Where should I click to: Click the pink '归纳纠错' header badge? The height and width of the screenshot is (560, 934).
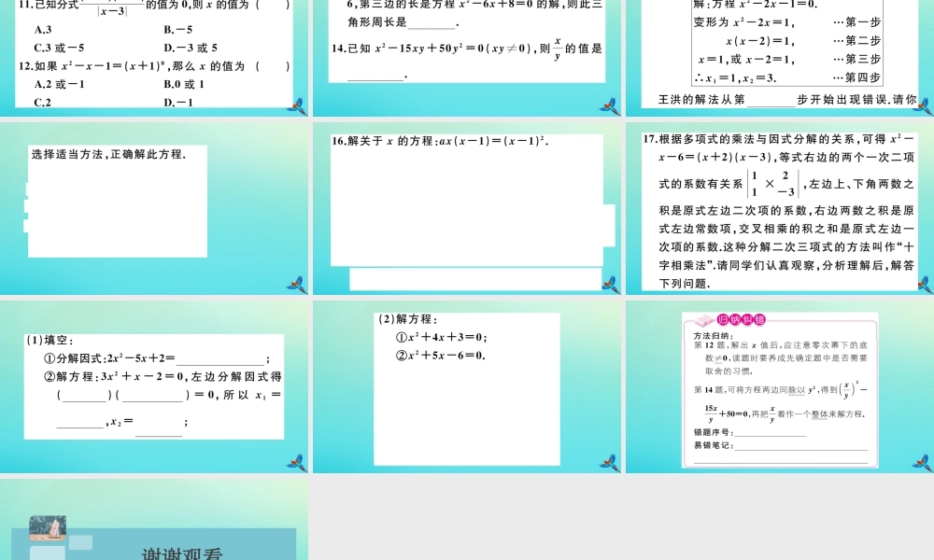coord(741,319)
